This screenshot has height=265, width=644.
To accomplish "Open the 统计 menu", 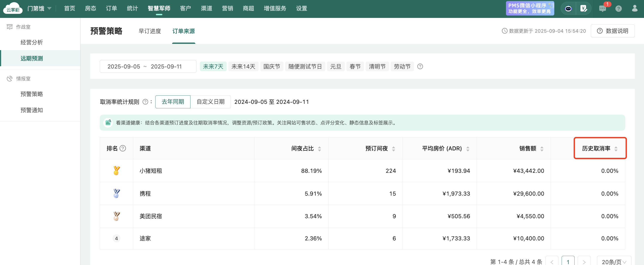I will click(132, 9).
